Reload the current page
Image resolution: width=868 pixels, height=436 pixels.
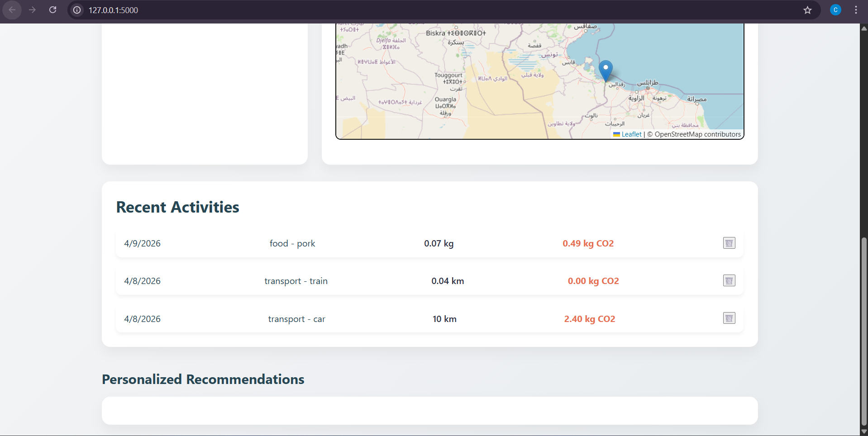(53, 10)
